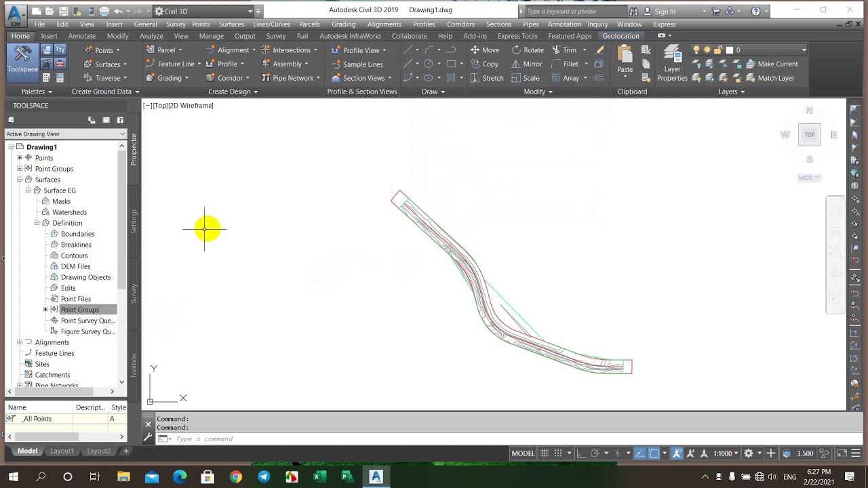Screen dimensions: 868x488
Task: Open the Analyze ribbon tab
Action: pyautogui.click(x=151, y=36)
